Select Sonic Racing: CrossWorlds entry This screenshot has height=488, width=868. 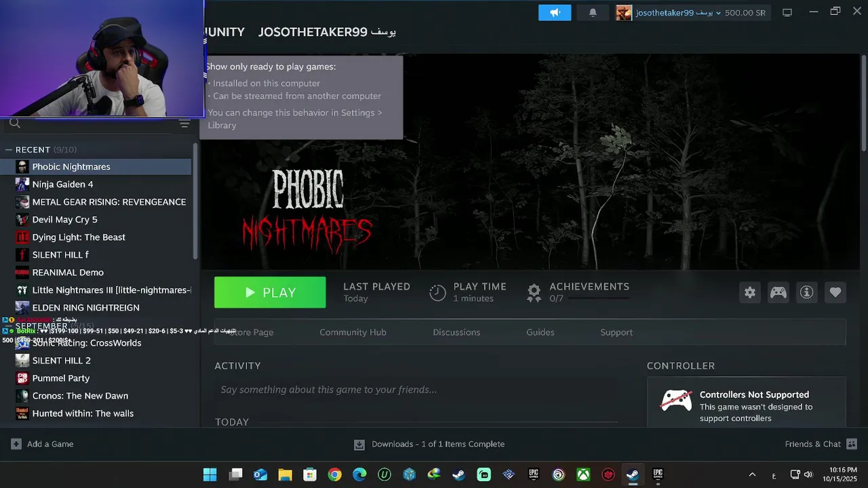pos(96,343)
